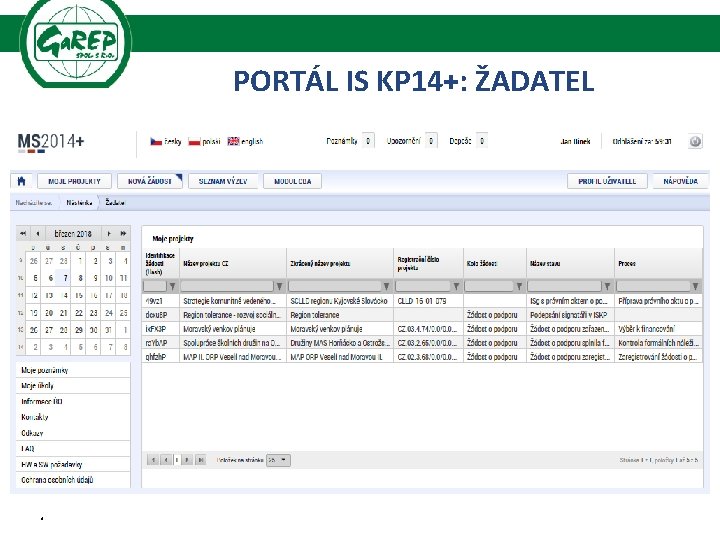720x540 pixels.
Task: Click the logout power icon
Action: click(x=695, y=141)
